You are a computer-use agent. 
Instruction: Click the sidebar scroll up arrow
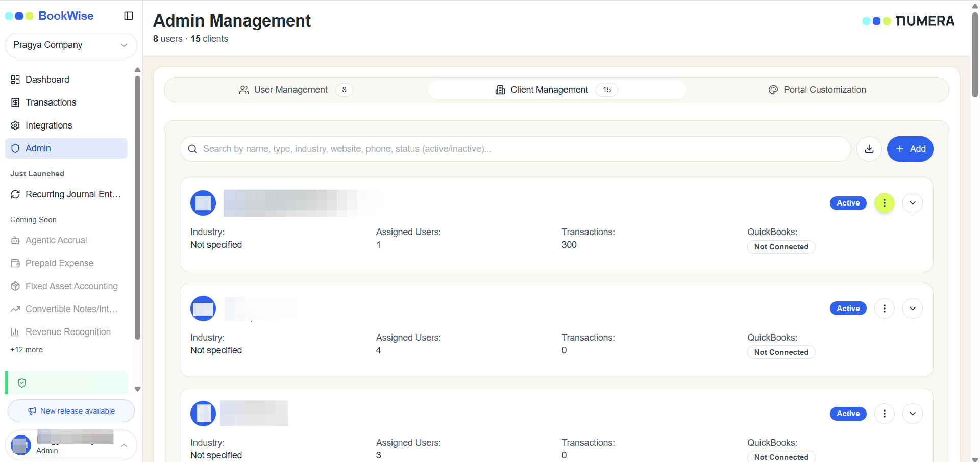point(137,70)
